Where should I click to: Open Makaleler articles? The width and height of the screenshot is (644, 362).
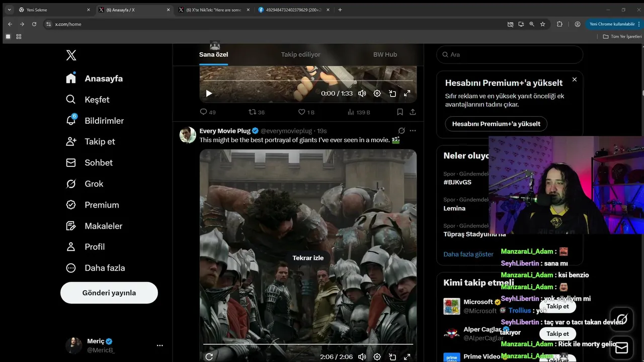point(94,226)
